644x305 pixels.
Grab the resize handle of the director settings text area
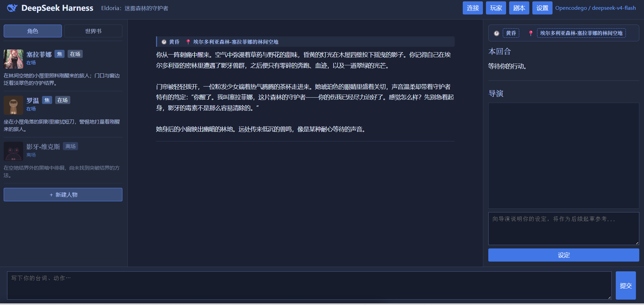click(637, 243)
